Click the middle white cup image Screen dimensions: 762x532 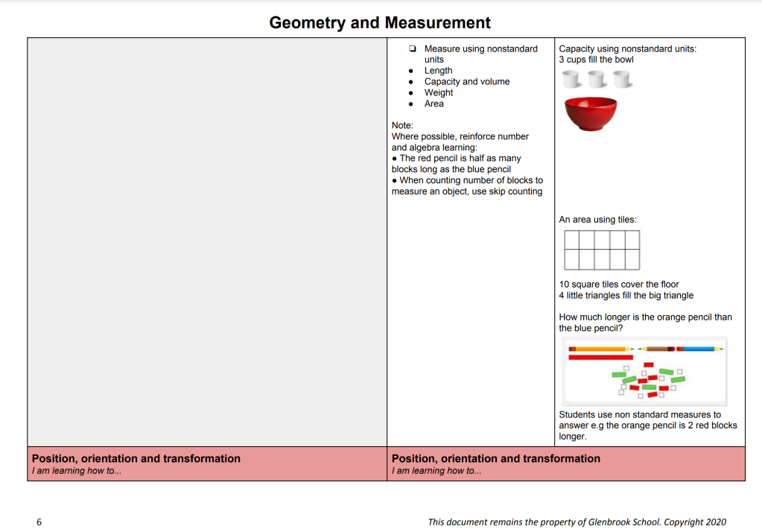pos(596,79)
